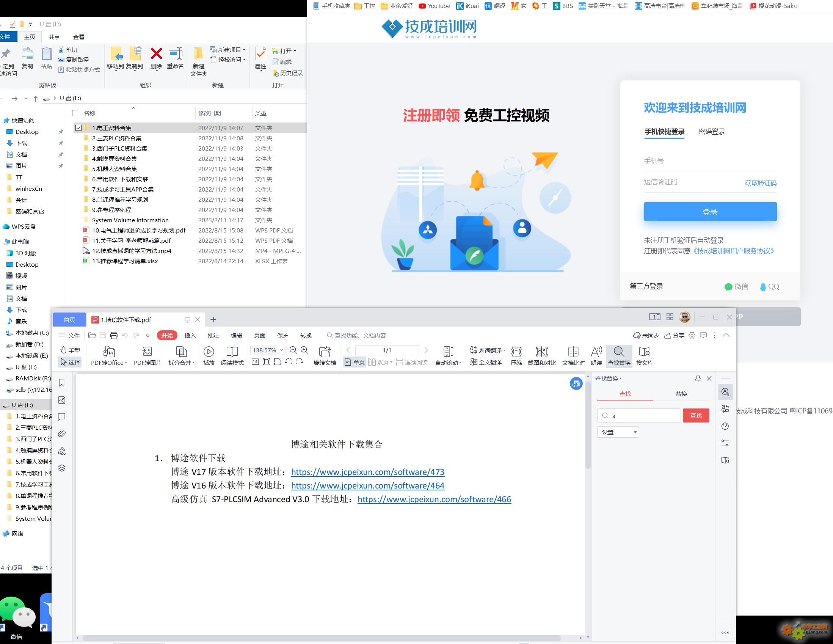Uncheck checkbox for 1.电工资料合集 folder
This screenshot has width=833, height=644.
78,128
